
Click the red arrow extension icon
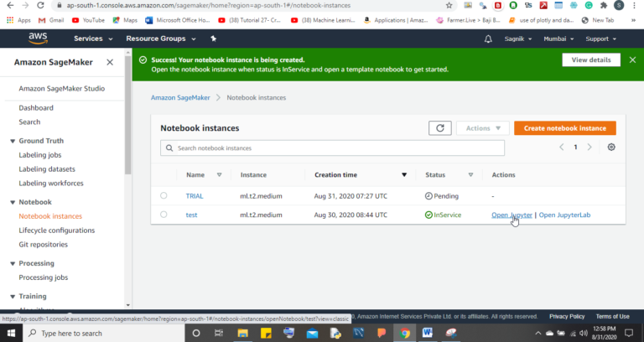coord(543,5)
